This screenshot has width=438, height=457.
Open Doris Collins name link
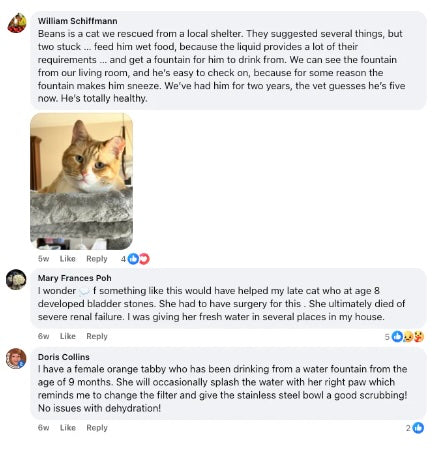pyautogui.click(x=64, y=357)
